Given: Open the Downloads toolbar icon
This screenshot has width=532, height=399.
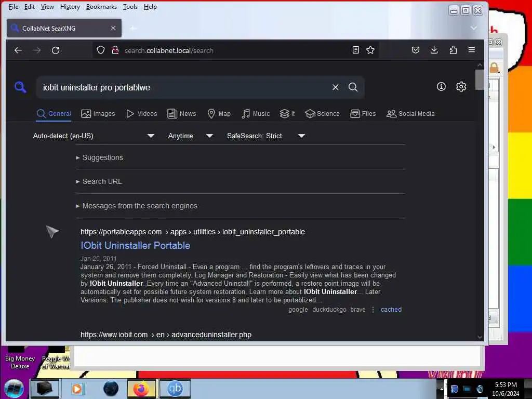Looking at the screenshot, I should 434,50.
